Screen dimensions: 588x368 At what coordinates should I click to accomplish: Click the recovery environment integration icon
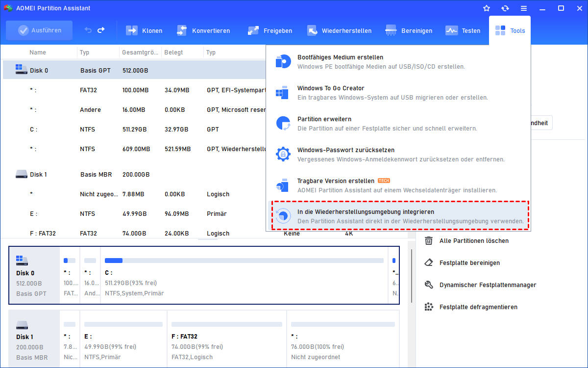pyautogui.click(x=283, y=216)
